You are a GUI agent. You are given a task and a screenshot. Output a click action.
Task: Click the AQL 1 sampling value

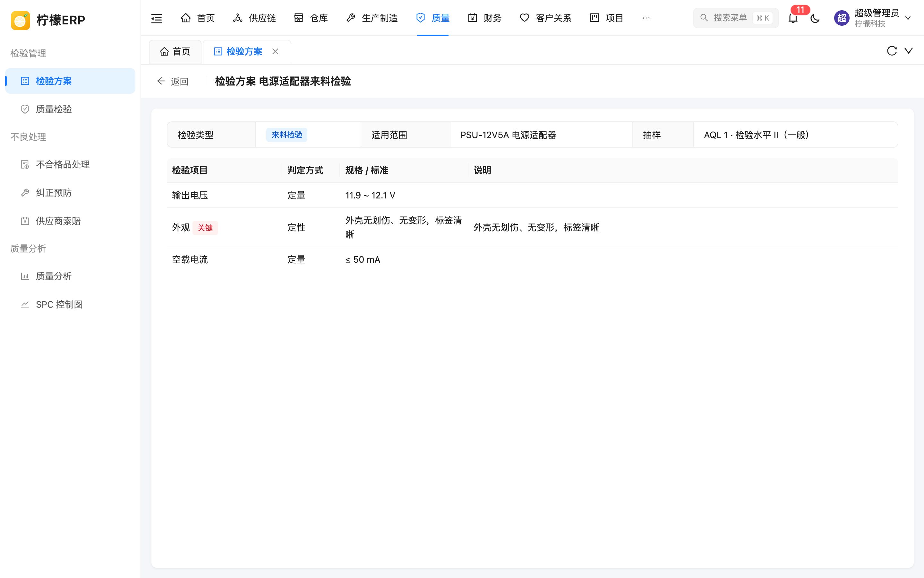pyautogui.click(x=757, y=135)
